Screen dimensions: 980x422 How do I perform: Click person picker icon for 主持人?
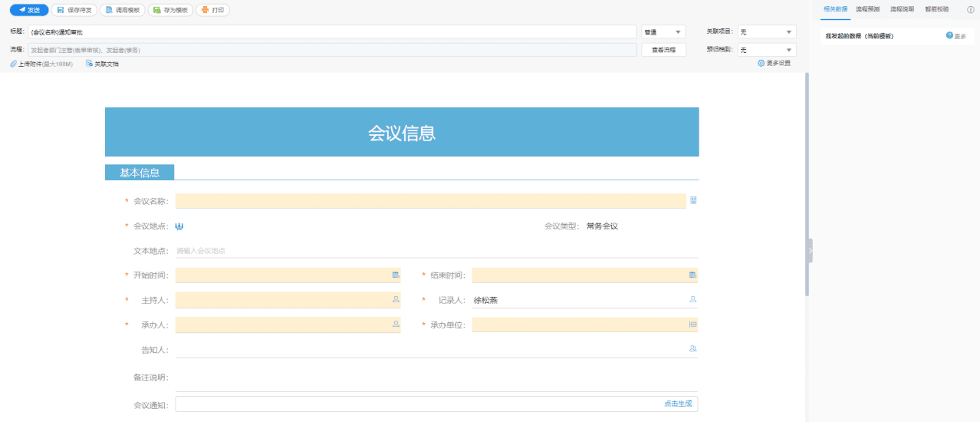396,299
